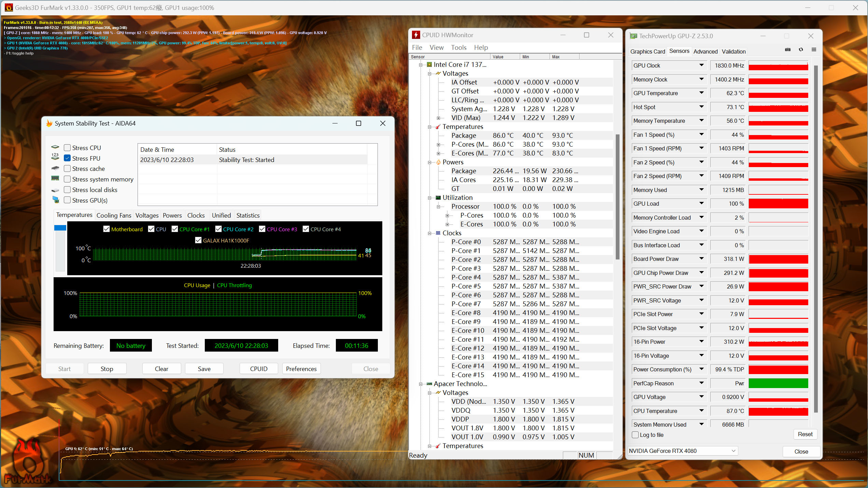Click the HWMonitor red lightning title icon
The width and height of the screenshot is (868, 488).
click(416, 35)
